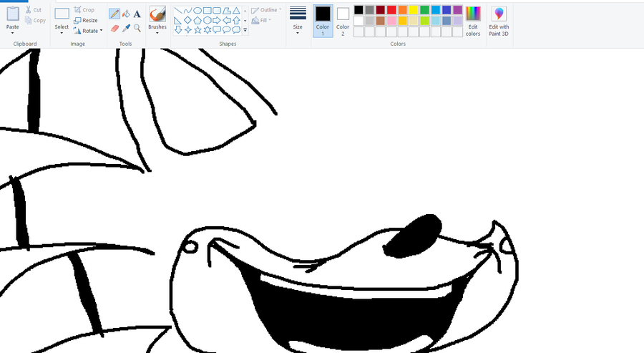644x353 pixels.
Task: Open the line Size dropdown
Action: click(x=298, y=20)
